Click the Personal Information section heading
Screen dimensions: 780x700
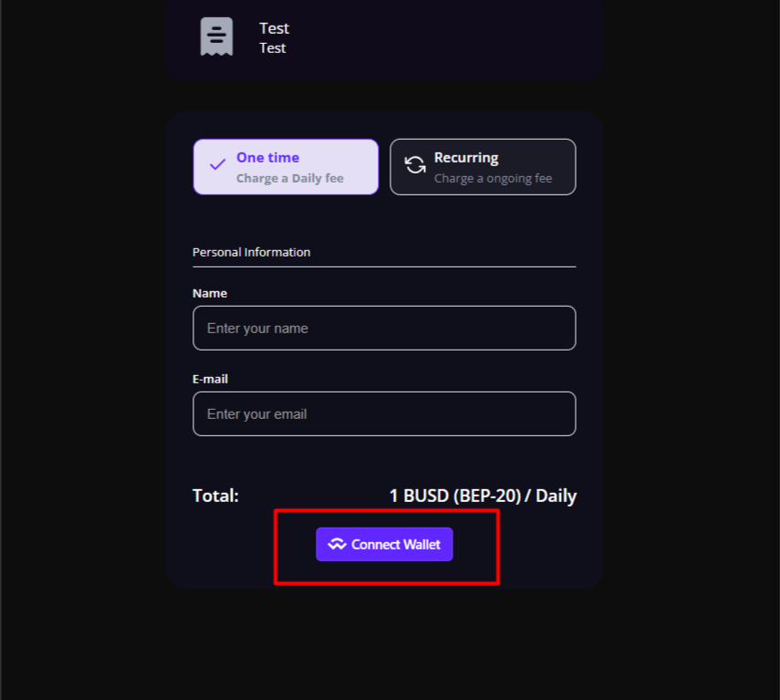tap(252, 252)
